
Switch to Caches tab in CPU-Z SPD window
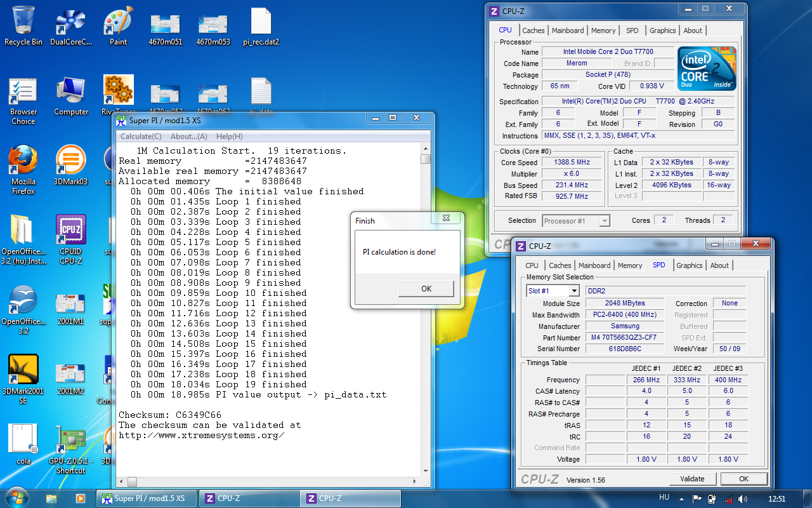pyautogui.click(x=560, y=265)
